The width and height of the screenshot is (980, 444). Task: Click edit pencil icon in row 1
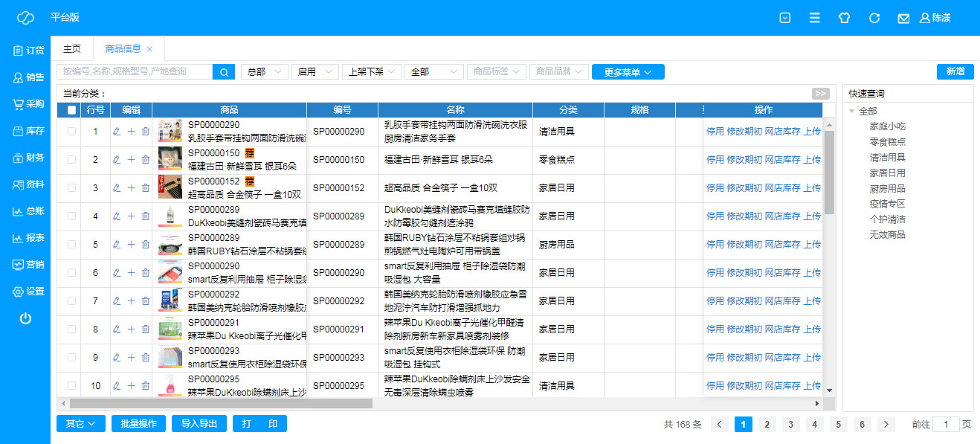click(x=116, y=132)
